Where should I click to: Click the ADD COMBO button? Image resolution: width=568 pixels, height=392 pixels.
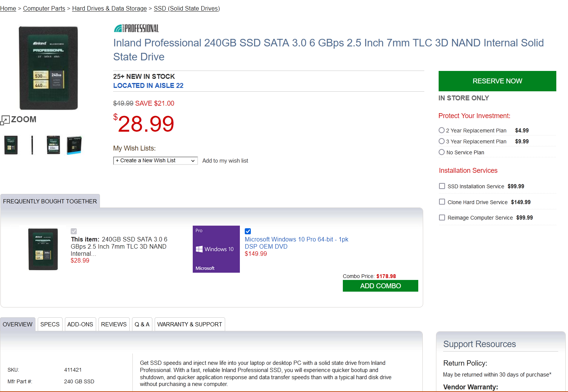click(381, 286)
